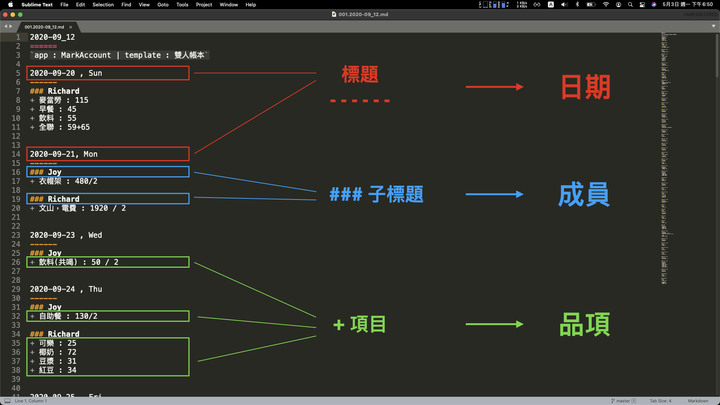Click the '豆漿 : 31' line
The width and height of the screenshot is (720, 405).
[x=53, y=361]
